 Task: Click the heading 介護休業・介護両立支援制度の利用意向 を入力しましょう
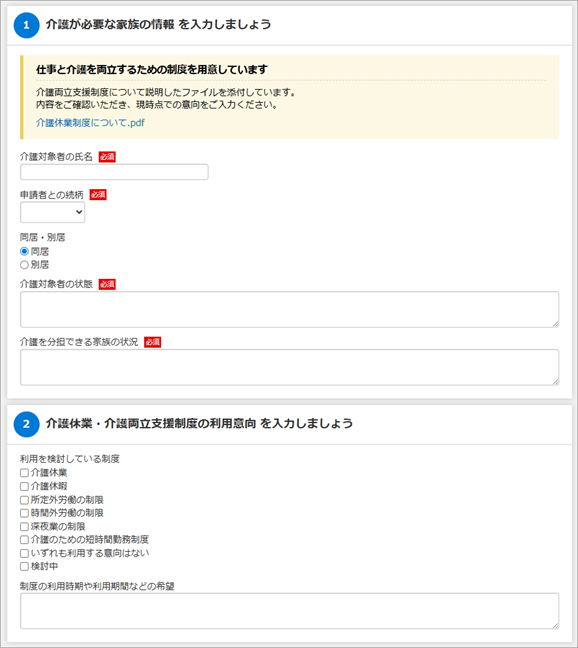pos(199,424)
